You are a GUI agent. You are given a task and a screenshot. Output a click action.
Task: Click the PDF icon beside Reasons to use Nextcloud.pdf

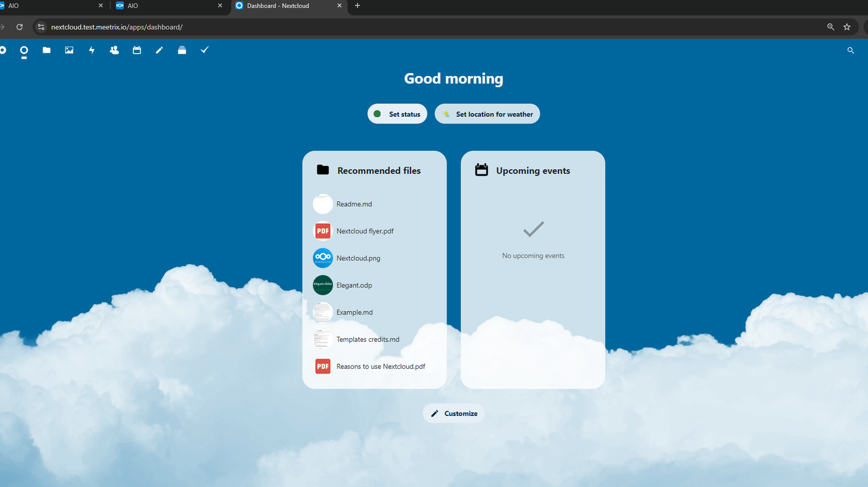(x=323, y=367)
